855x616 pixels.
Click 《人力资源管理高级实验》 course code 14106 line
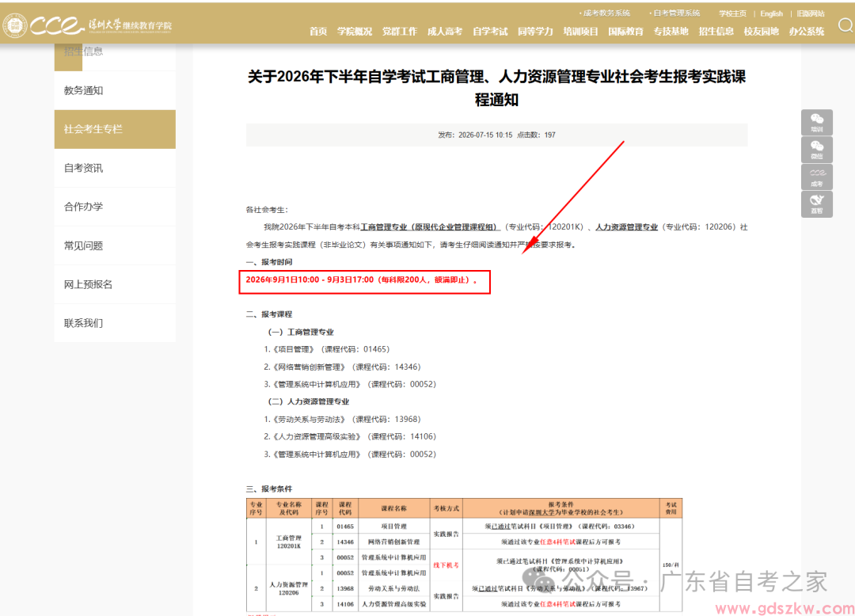click(350, 436)
